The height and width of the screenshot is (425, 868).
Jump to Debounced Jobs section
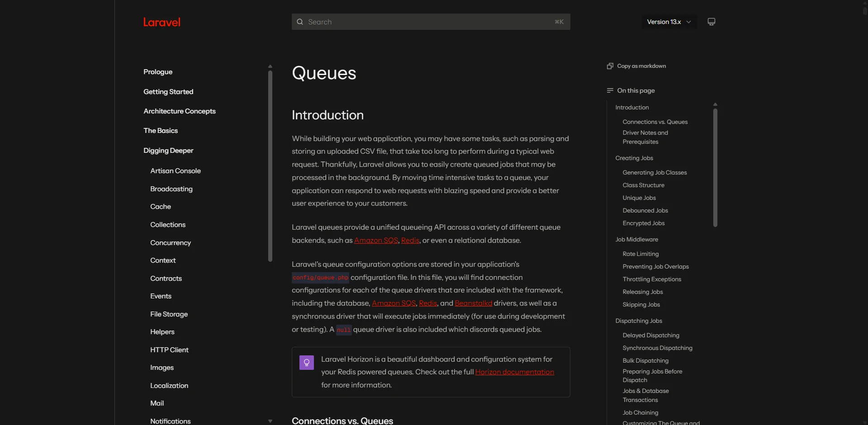point(645,211)
